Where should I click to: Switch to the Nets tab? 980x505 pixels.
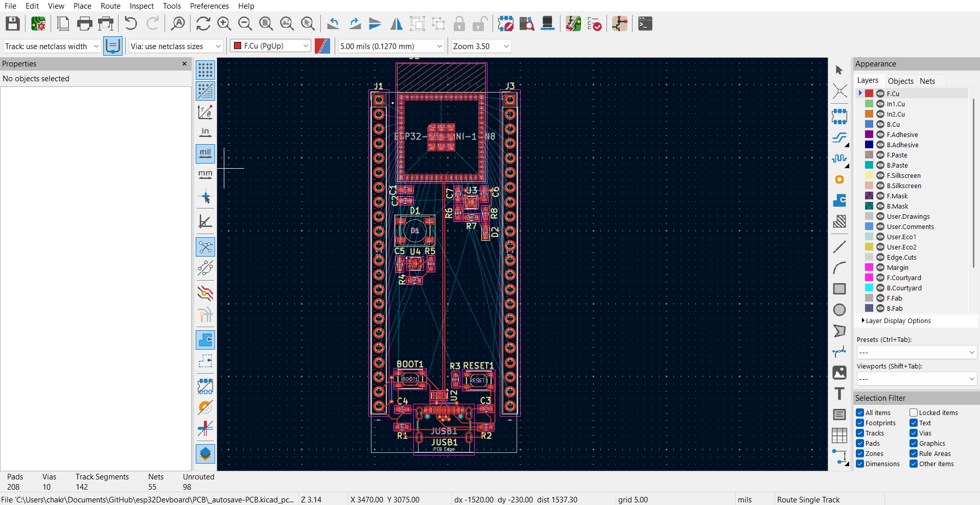[x=927, y=81]
